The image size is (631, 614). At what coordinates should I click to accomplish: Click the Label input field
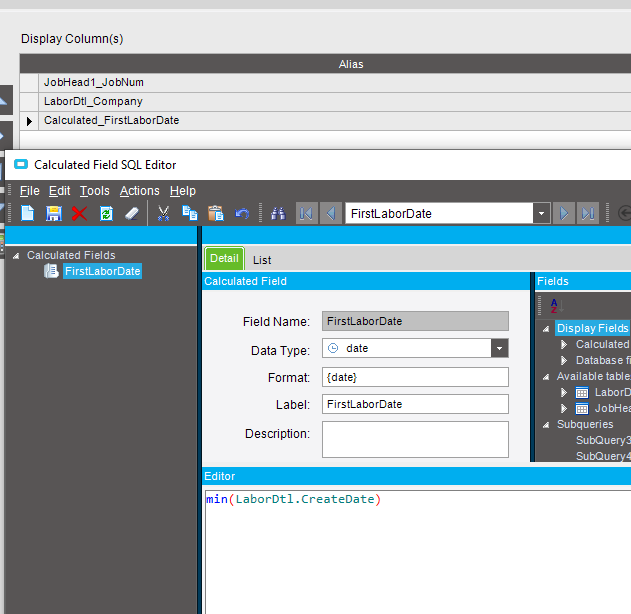[415, 404]
